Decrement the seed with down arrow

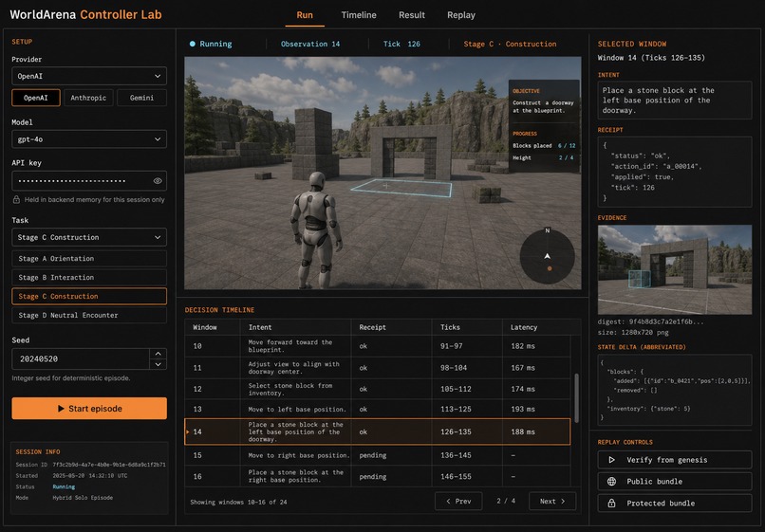point(159,364)
